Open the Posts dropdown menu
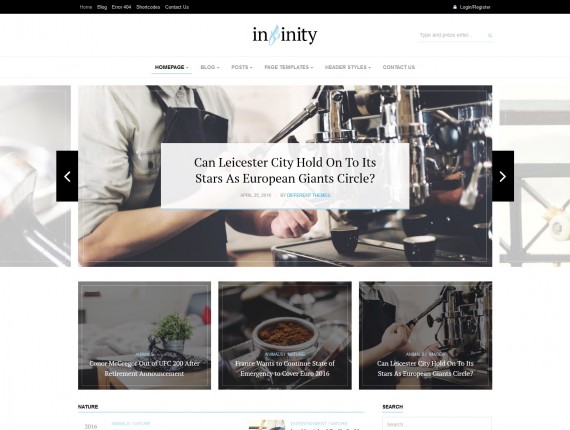Image resolution: width=570 pixels, height=430 pixels. pos(242,67)
